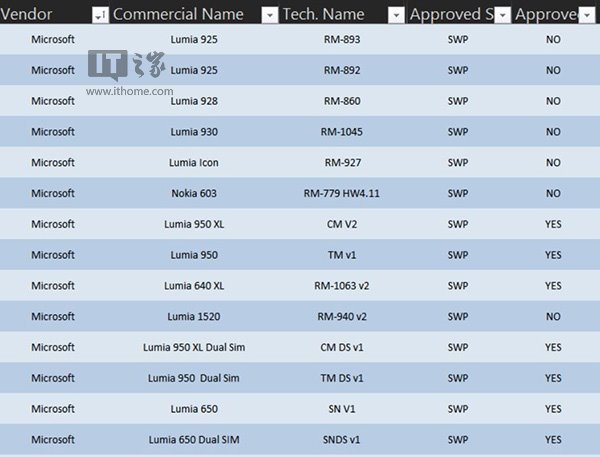Click the Lumia 950 XL cell

[194, 224]
